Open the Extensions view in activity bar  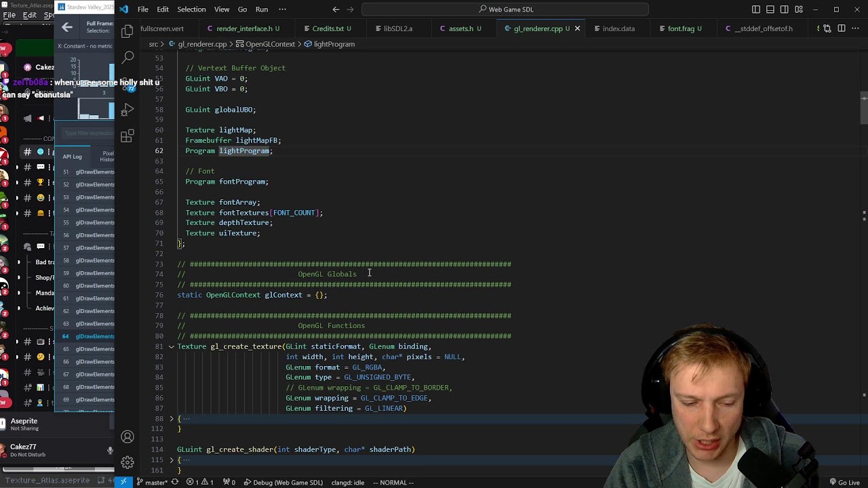127,137
